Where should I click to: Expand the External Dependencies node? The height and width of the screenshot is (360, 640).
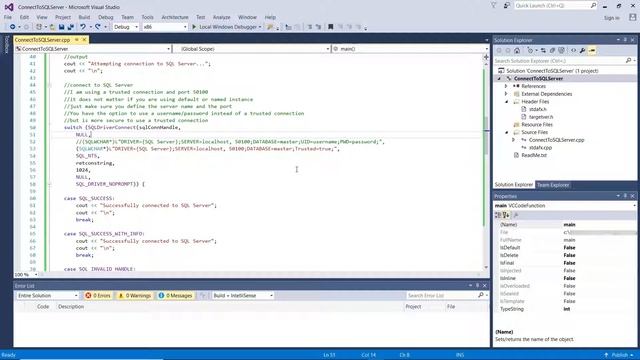(506, 94)
